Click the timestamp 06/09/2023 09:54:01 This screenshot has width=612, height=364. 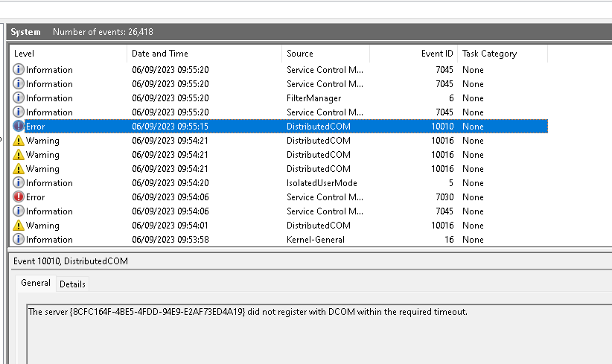coord(170,226)
